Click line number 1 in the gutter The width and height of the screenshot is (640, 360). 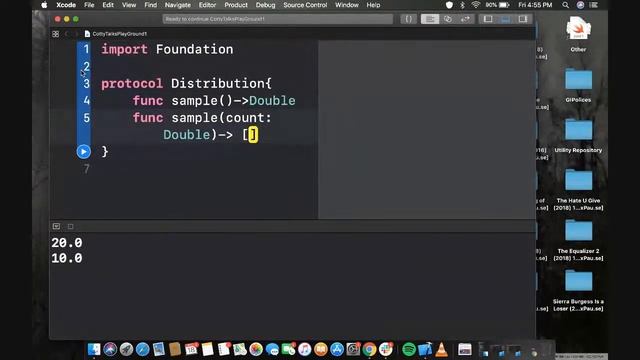point(86,49)
